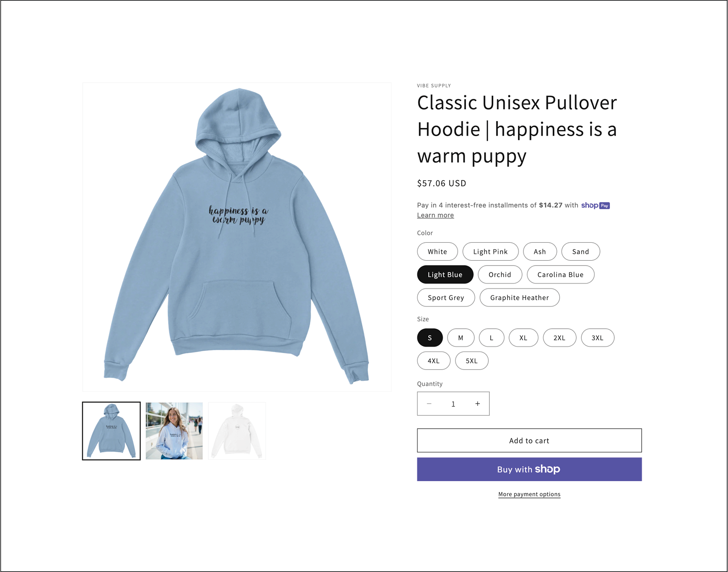The width and height of the screenshot is (728, 572).
Task: Click the quantity number field
Action: click(x=453, y=404)
